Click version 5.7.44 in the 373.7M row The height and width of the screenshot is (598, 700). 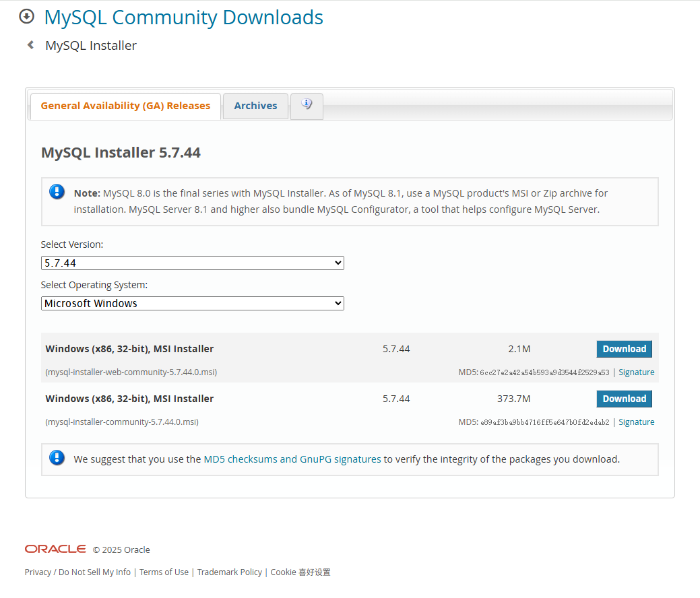[x=396, y=399]
